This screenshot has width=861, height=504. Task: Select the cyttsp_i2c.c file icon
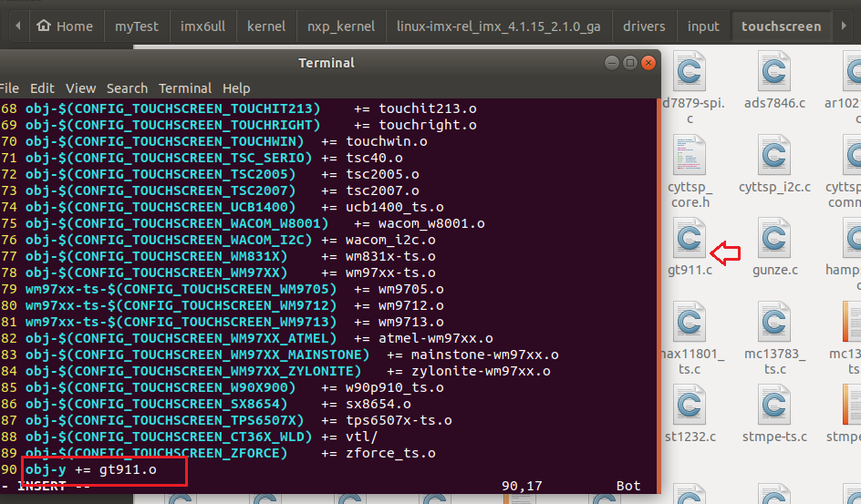pos(774,155)
